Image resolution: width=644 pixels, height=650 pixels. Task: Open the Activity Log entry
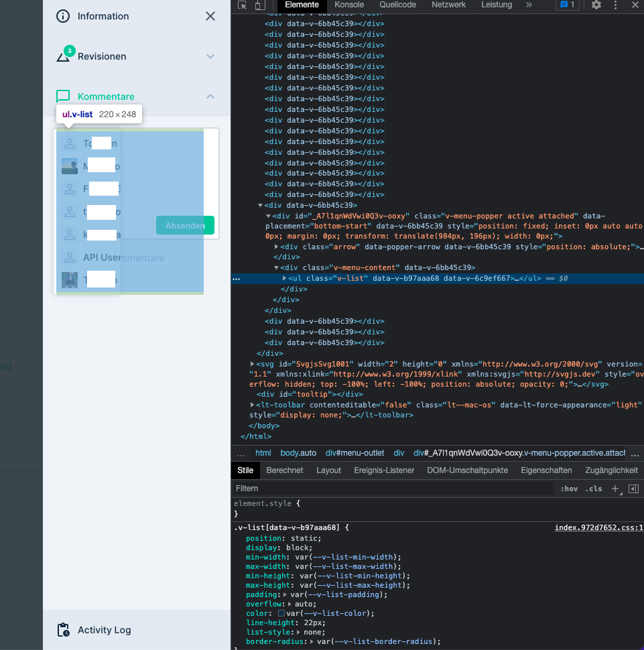[x=104, y=630]
